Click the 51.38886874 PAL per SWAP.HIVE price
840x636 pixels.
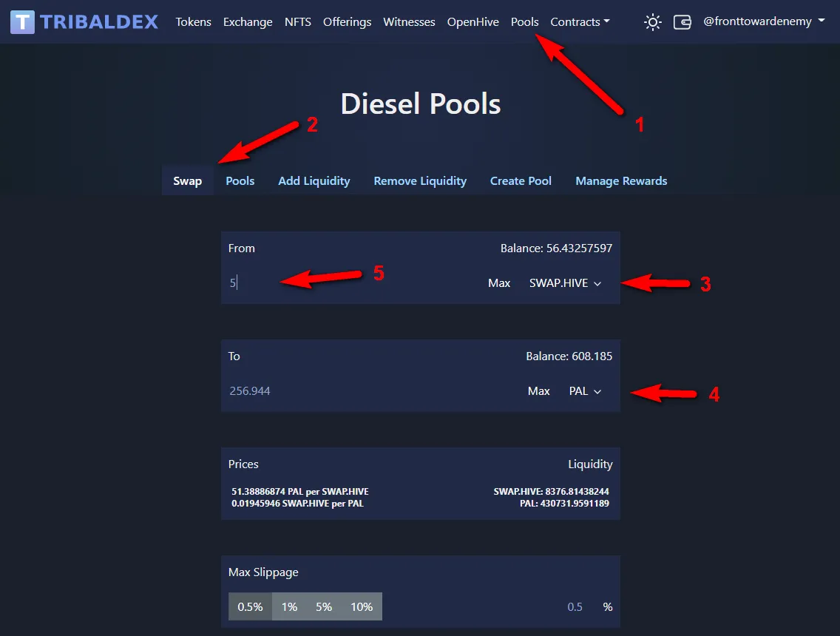pos(300,491)
